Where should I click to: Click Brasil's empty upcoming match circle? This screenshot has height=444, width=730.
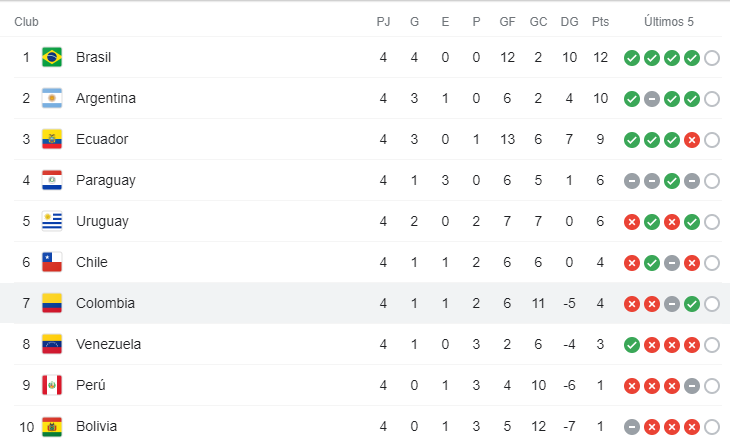pyautogui.click(x=712, y=58)
